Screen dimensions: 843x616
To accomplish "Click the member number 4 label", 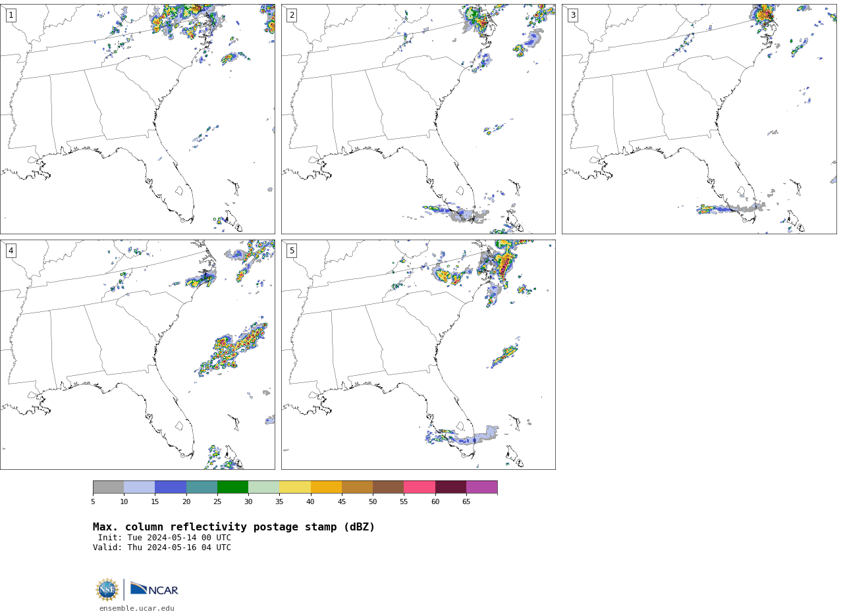I will 11,251.
